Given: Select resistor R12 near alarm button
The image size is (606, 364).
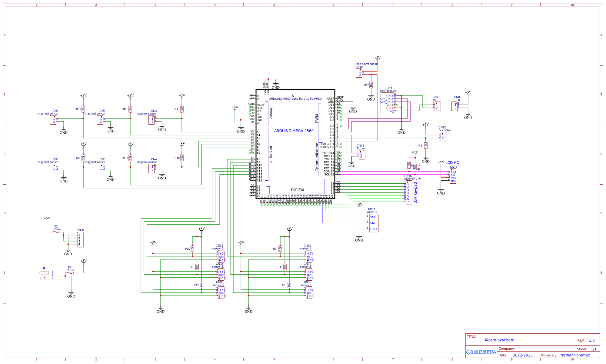Looking at the screenshot, I should pos(371,85).
